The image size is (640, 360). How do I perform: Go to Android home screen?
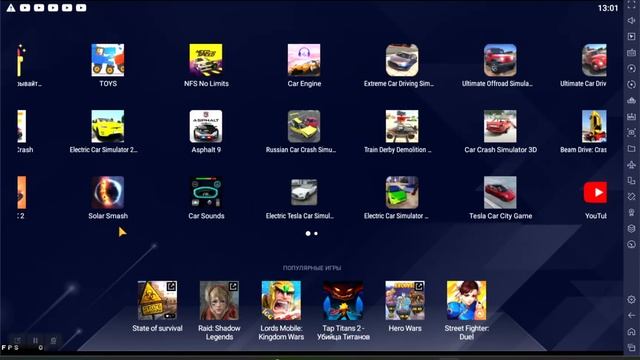631,331
